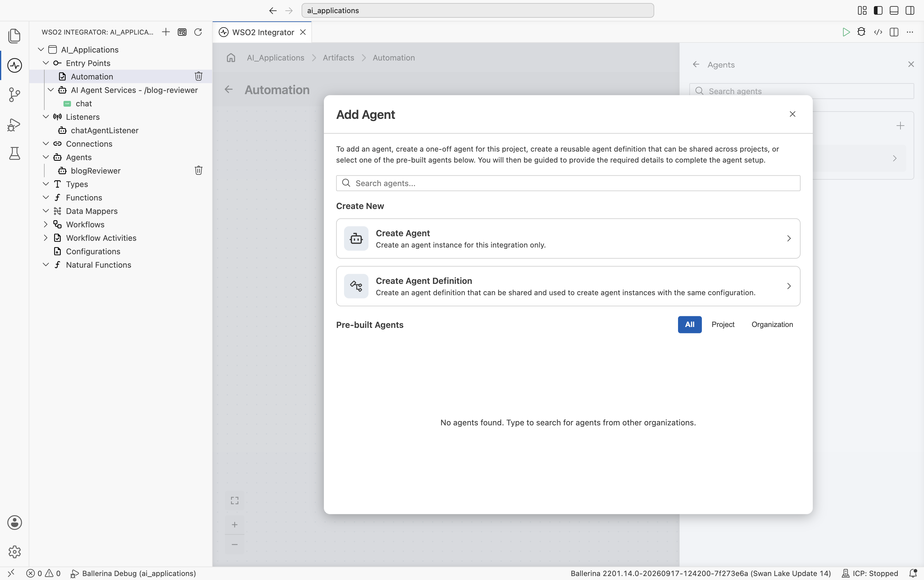The height and width of the screenshot is (580, 924).
Task: Click the plus icon in the integrator sidebar header
Action: tap(166, 32)
